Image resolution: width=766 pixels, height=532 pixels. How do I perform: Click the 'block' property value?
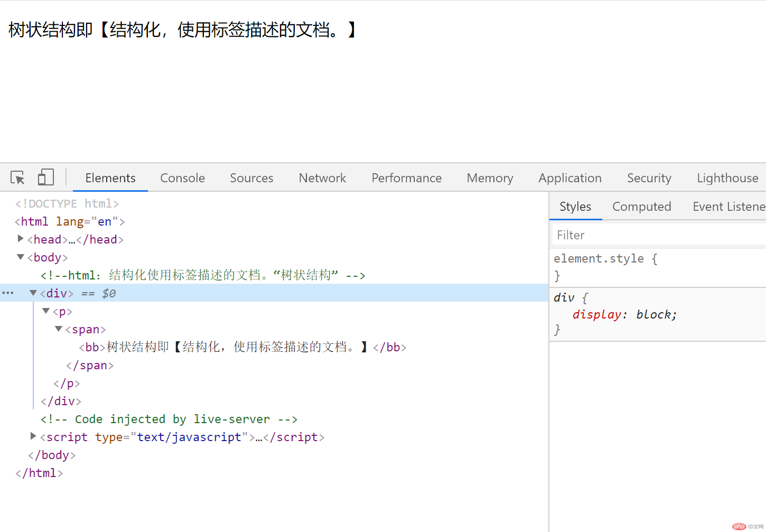653,314
